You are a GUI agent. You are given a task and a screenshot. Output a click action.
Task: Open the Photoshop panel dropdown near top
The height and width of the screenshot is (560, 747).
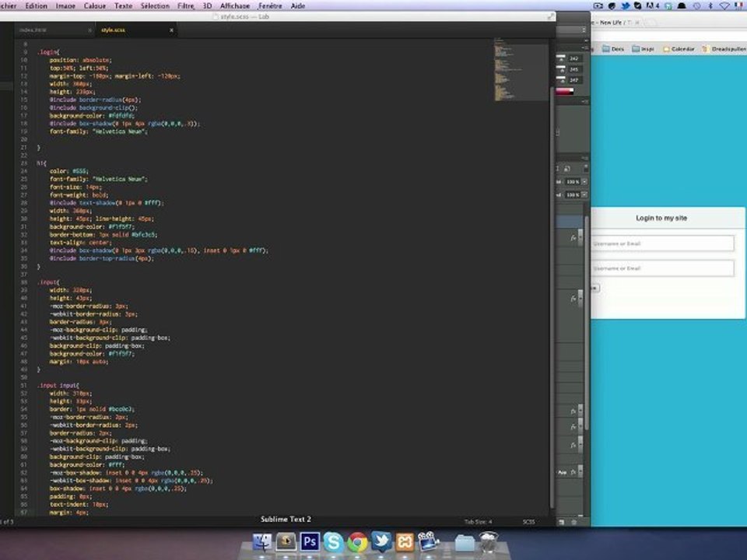tap(572, 30)
